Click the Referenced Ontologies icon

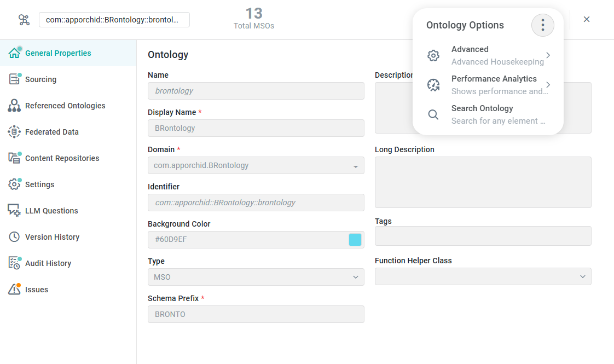click(14, 106)
